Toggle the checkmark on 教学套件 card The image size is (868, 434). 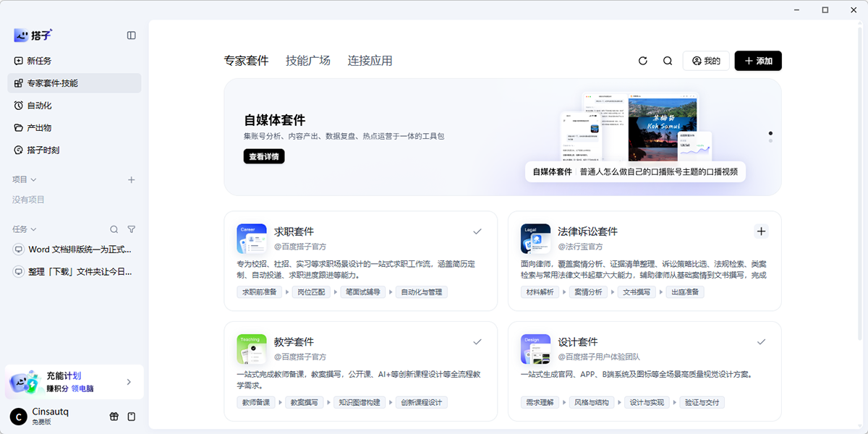477,341
